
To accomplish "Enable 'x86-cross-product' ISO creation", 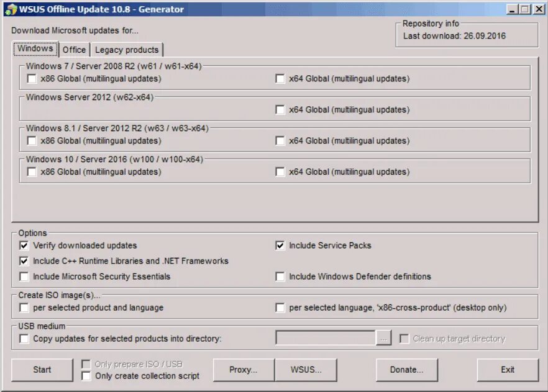I will click(x=280, y=308).
